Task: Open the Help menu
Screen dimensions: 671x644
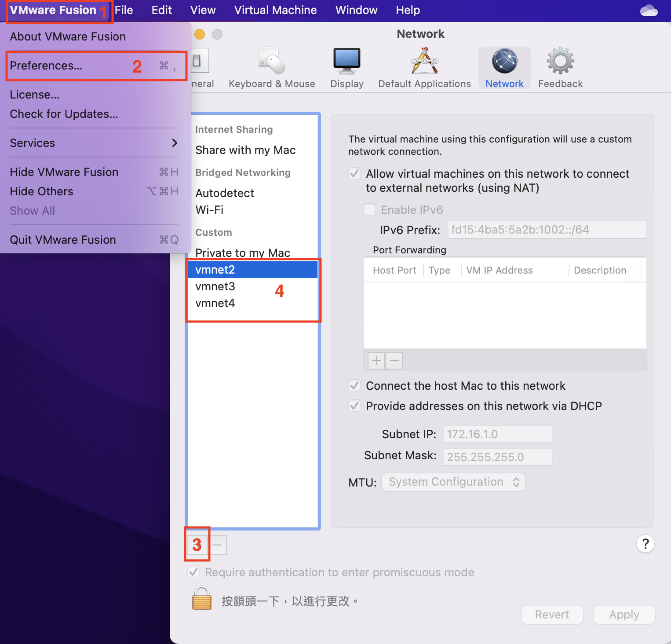Action: tap(408, 10)
